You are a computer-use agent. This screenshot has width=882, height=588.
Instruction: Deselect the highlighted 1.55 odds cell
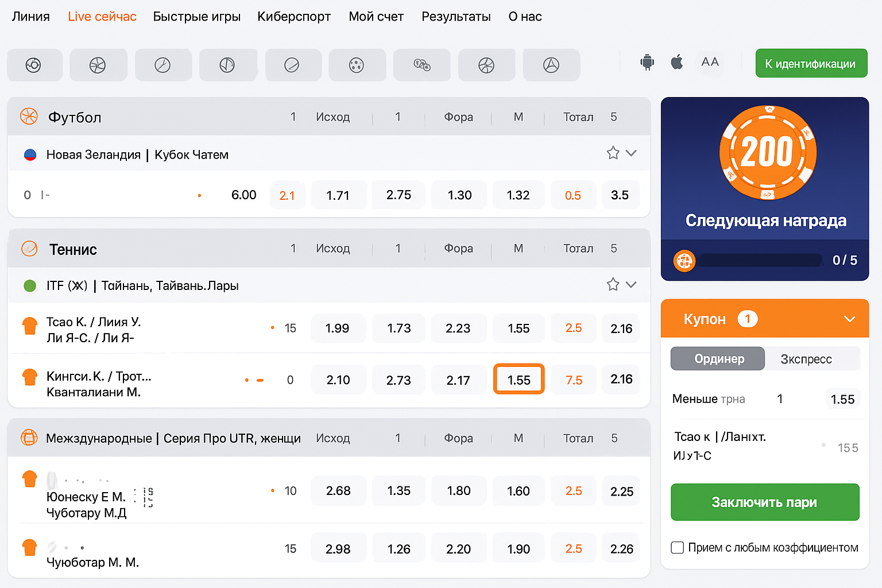[x=519, y=380]
